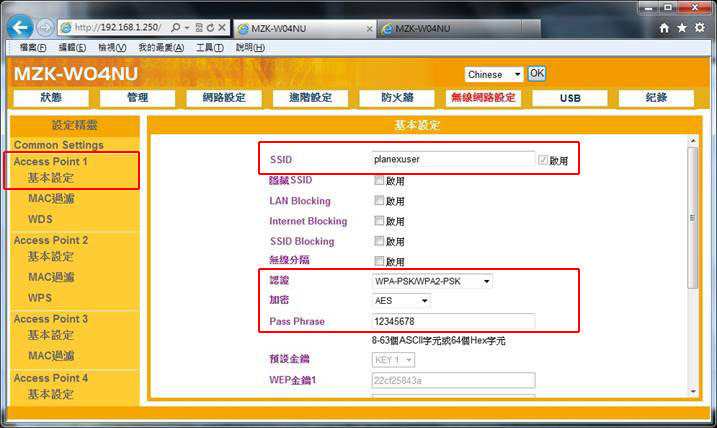This screenshot has height=428, width=717.
Task: Open the 防火牆 navigation tab
Action: coord(397,97)
